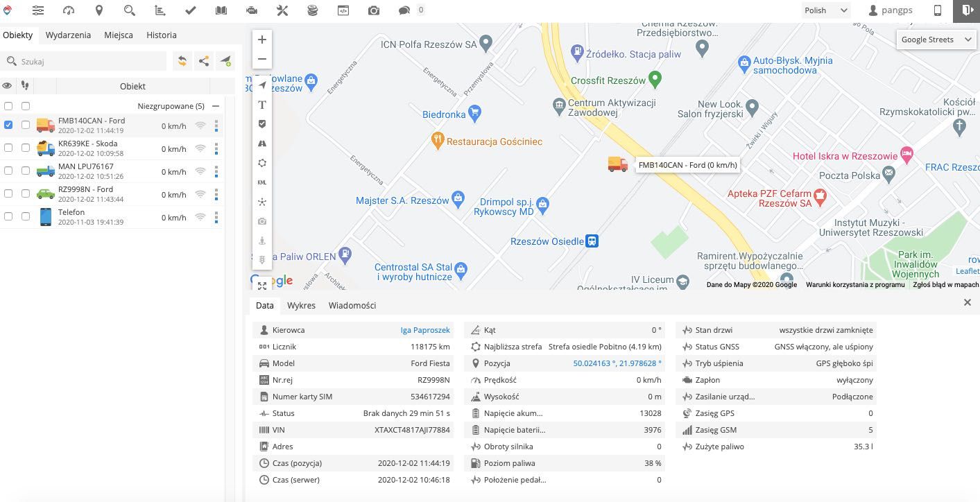Open the image gallery camera icon in top bar
The width and height of the screenshot is (980, 502).
pyautogui.click(x=374, y=10)
